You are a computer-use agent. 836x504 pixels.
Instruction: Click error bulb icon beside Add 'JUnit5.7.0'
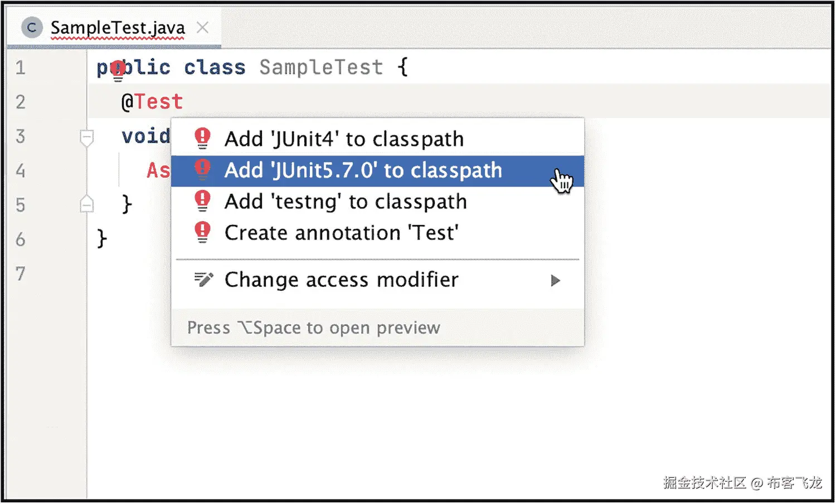click(x=202, y=169)
